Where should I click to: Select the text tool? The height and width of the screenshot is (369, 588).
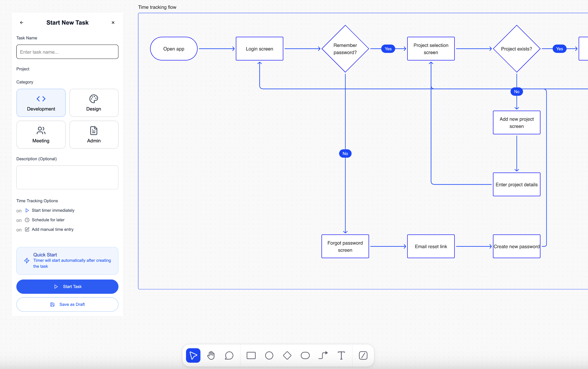[341, 355]
